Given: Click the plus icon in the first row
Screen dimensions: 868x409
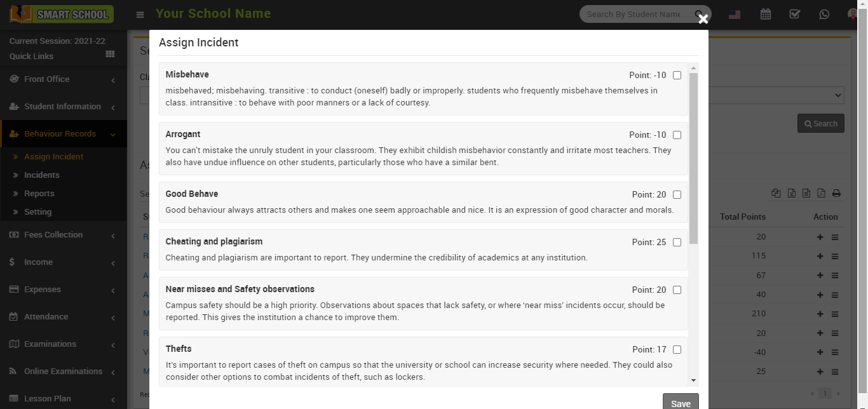Looking at the screenshot, I should pyautogui.click(x=820, y=237).
